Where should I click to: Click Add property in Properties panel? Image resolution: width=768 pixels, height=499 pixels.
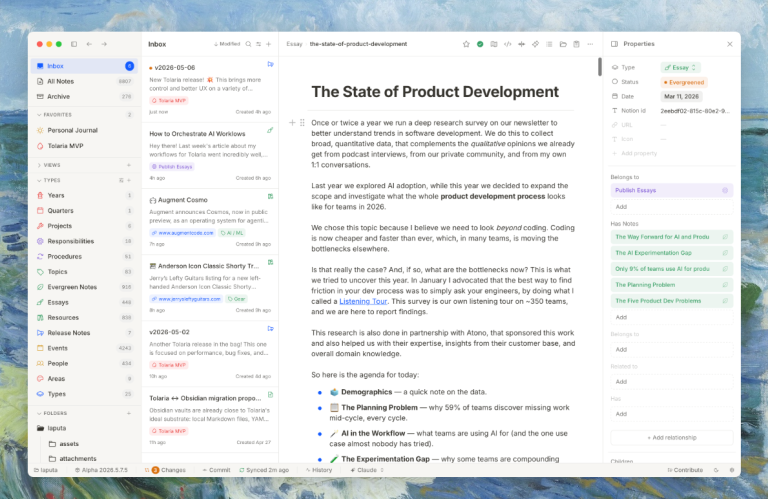point(635,153)
